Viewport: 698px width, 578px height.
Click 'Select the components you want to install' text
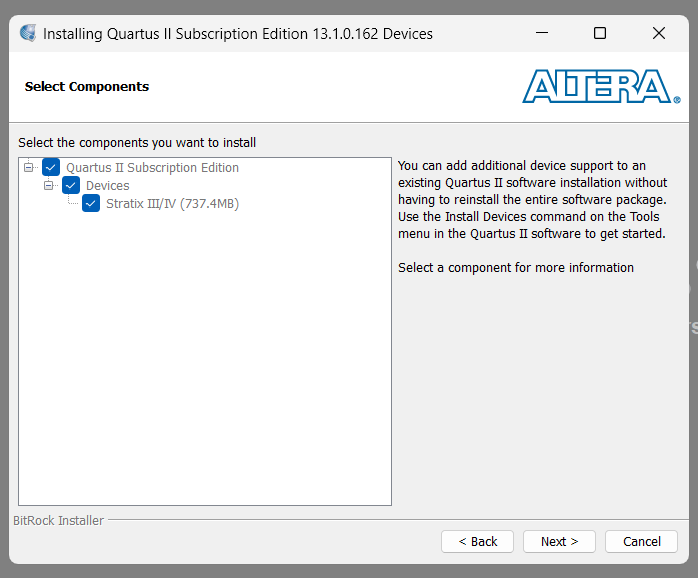point(137,142)
